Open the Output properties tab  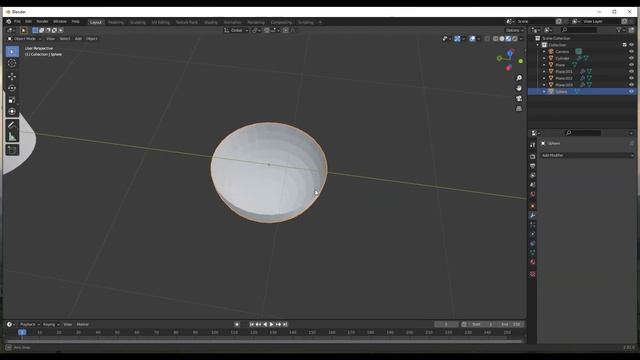(532, 166)
